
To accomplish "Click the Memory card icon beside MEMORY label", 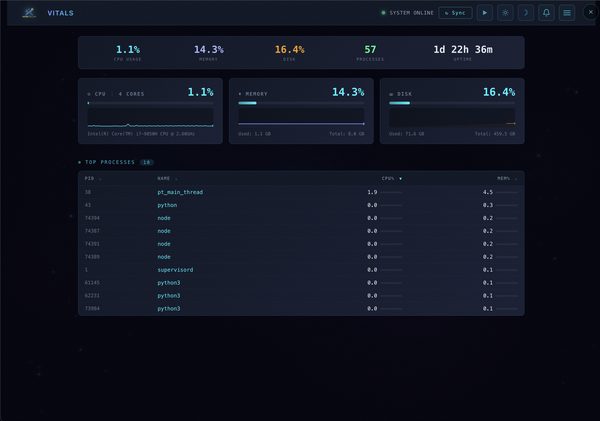I will (240, 94).
